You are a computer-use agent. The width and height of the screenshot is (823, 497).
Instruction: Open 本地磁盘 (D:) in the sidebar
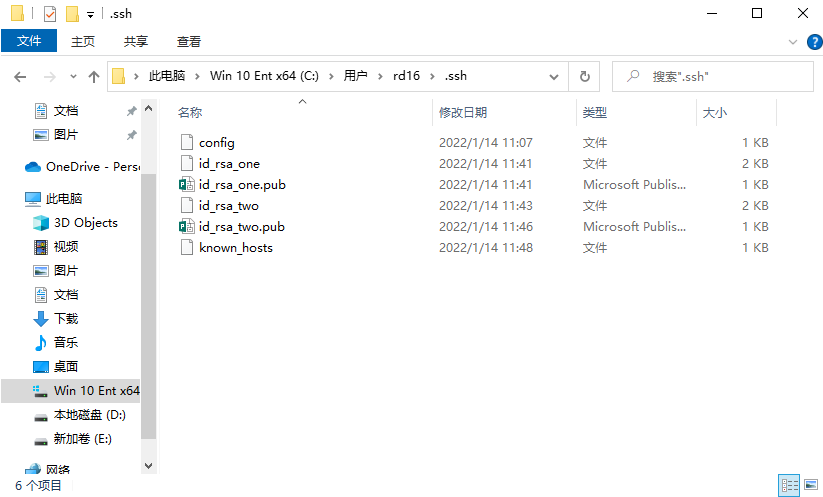pyautogui.click(x=90, y=415)
